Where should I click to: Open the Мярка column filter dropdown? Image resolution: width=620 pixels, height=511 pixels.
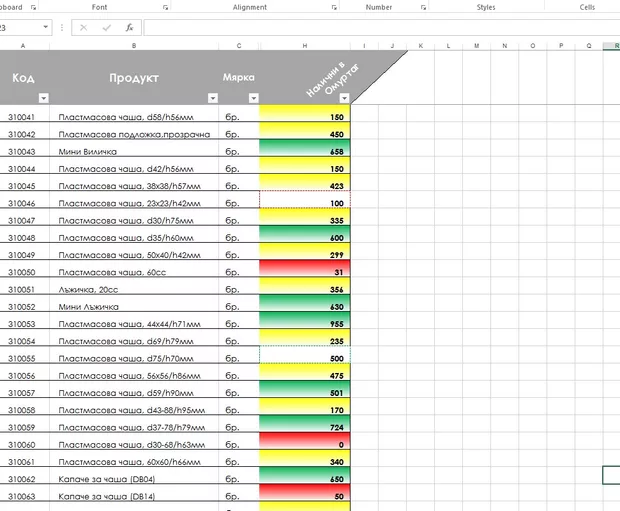pos(252,98)
